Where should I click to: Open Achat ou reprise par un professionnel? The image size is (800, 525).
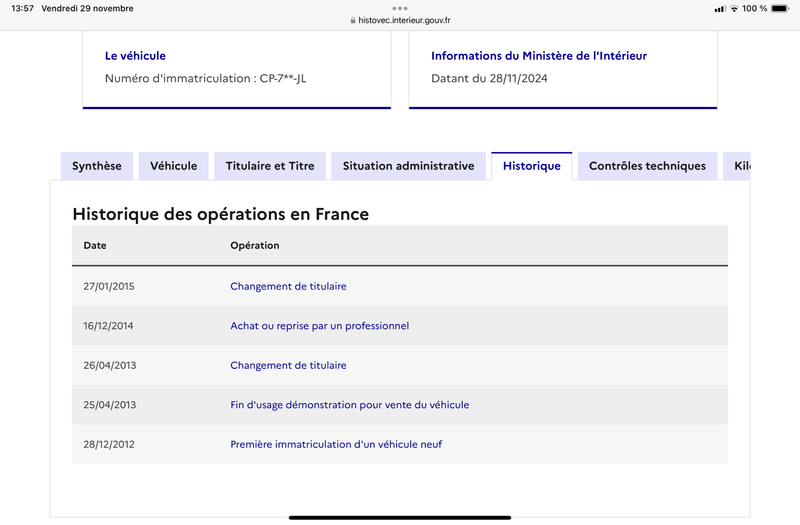click(x=319, y=326)
